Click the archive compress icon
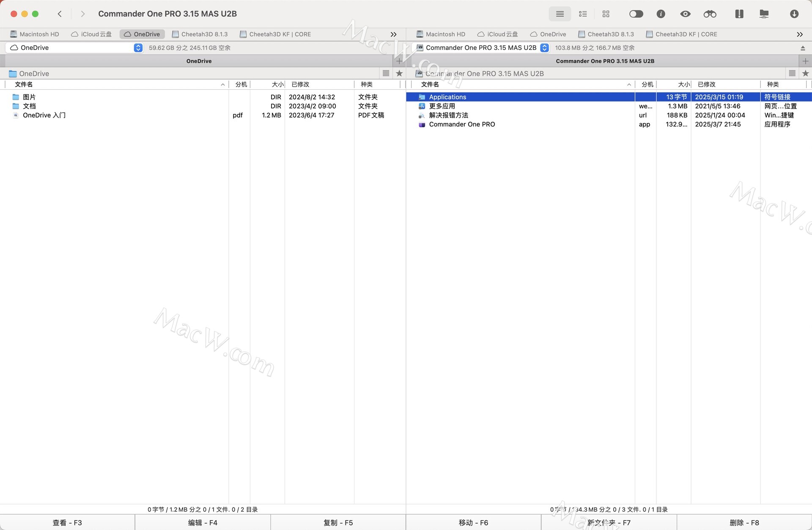This screenshot has width=812, height=530. point(739,14)
